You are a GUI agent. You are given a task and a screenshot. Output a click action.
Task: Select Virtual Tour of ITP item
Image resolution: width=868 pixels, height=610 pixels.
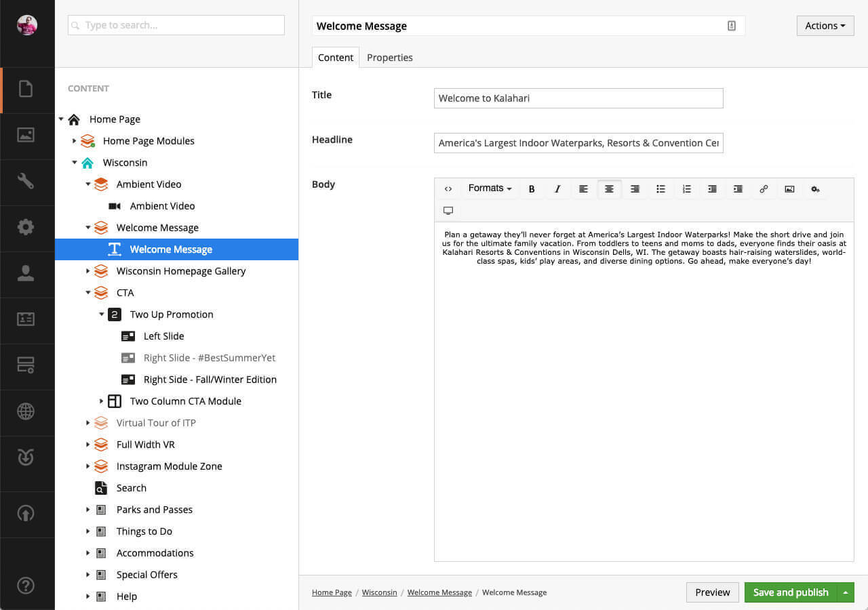tap(156, 423)
